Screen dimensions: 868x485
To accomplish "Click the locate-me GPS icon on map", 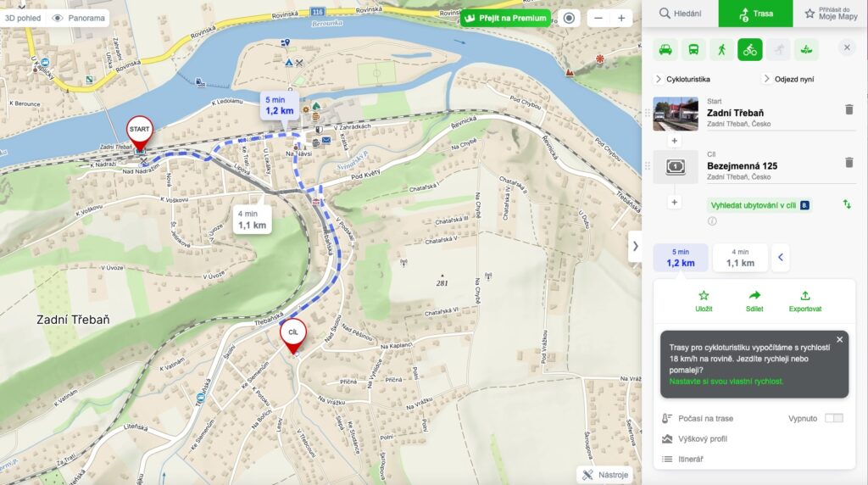I will (569, 18).
